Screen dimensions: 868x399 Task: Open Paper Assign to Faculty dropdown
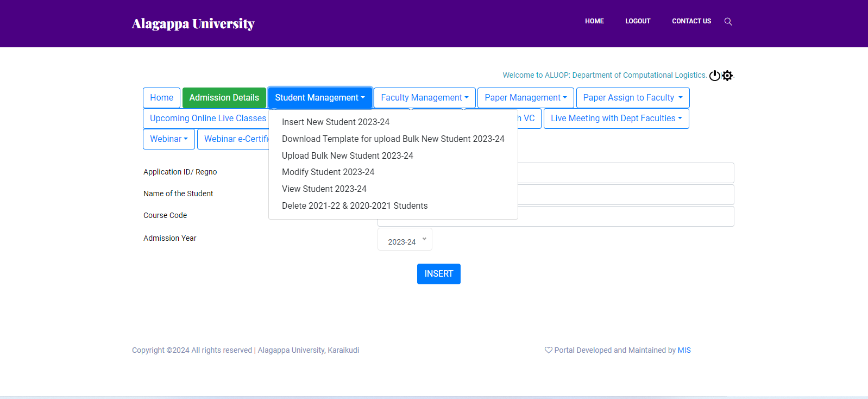pyautogui.click(x=633, y=98)
